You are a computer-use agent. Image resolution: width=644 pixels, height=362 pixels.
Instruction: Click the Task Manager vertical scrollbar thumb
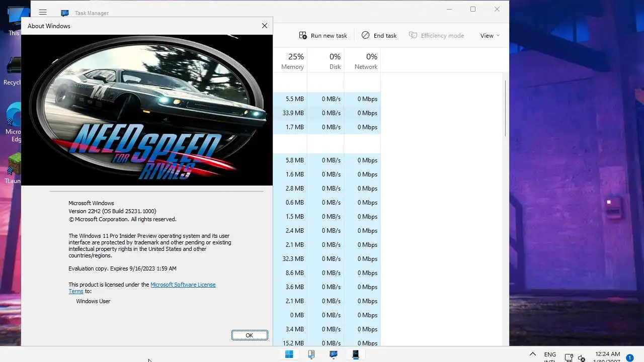click(x=505, y=108)
